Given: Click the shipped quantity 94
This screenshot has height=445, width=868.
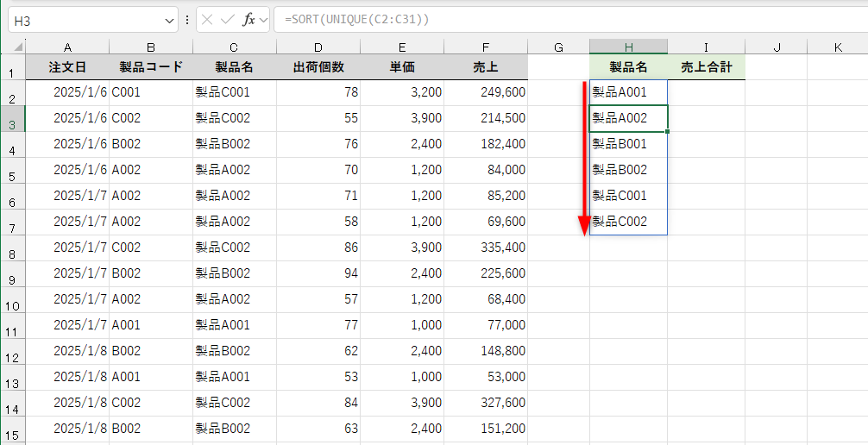Looking at the screenshot, I should [x=318, y=273].
